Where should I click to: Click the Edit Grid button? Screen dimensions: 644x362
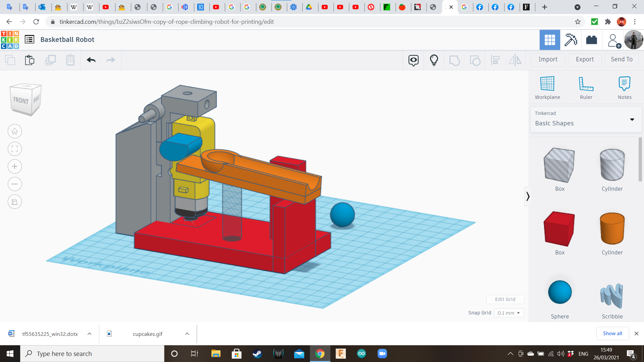pyautogui.click(x=505, y=299)
